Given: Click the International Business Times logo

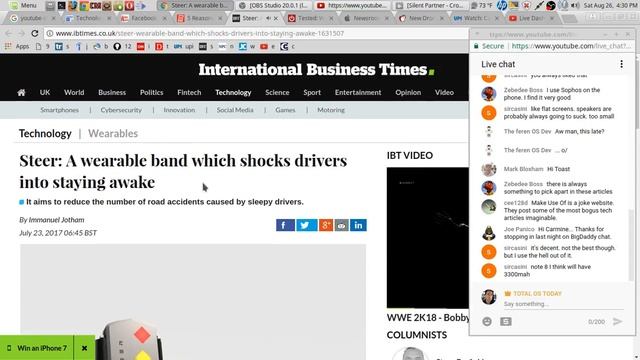Looking at the screenshot, I should 316,70.
